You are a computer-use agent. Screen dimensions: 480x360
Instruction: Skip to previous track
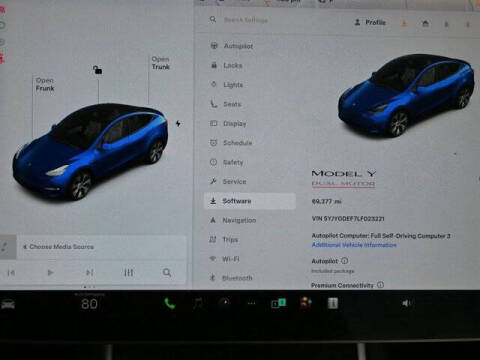(11, 273)
